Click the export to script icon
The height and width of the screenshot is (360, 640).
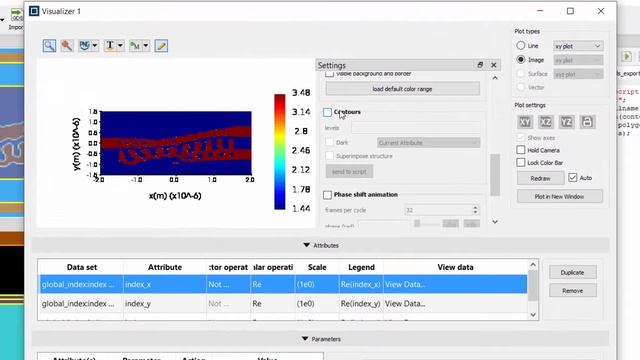tap(135, 46)
